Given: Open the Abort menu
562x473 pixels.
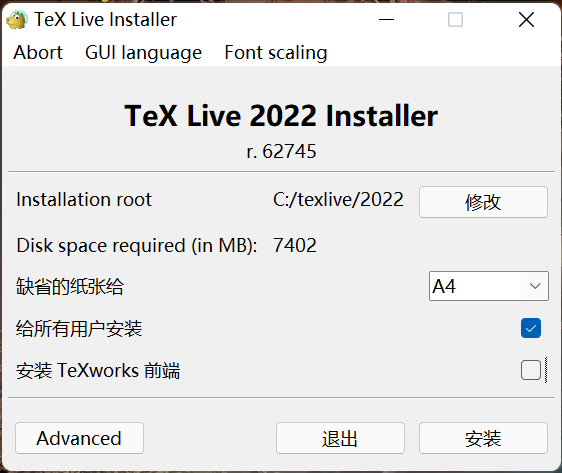Looking at the screenshot, I should pos(38,53).
